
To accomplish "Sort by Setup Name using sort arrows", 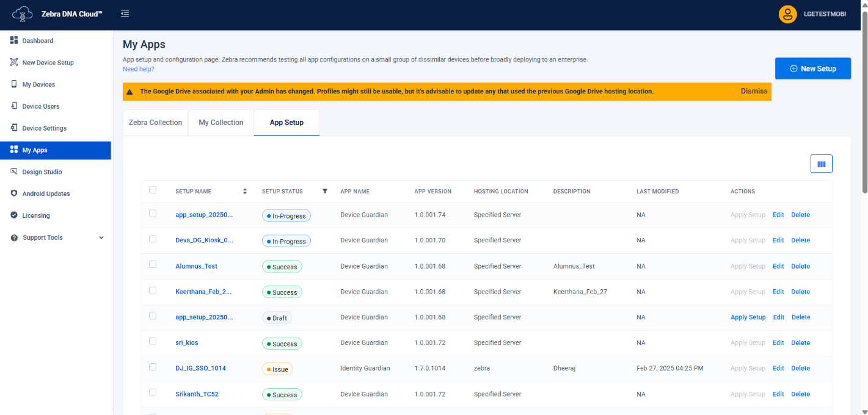I will coord(245,191).
